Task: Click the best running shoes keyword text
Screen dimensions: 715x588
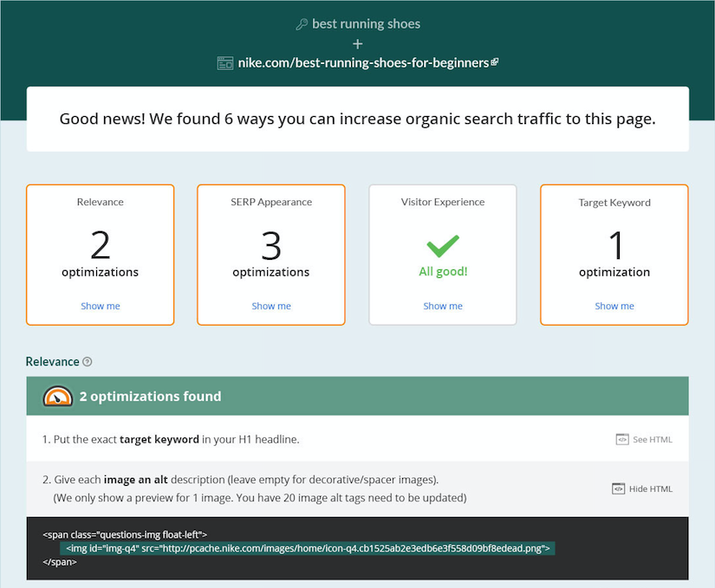Action: point(366,24)
